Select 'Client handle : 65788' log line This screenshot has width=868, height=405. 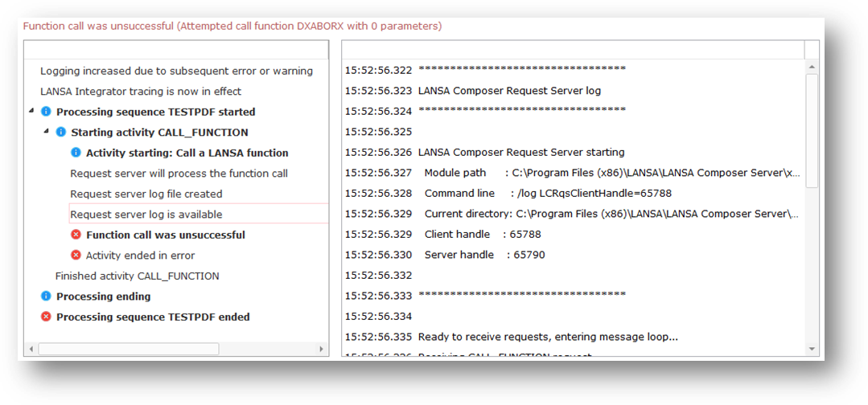coord(573,234)
